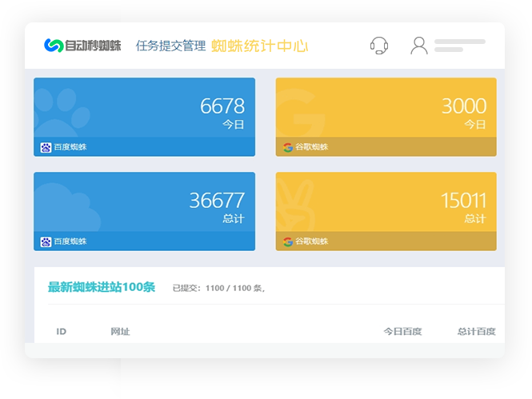Click the number 6678
The height and width of the screenshot is (399, 532).
[x=222, y=106]
